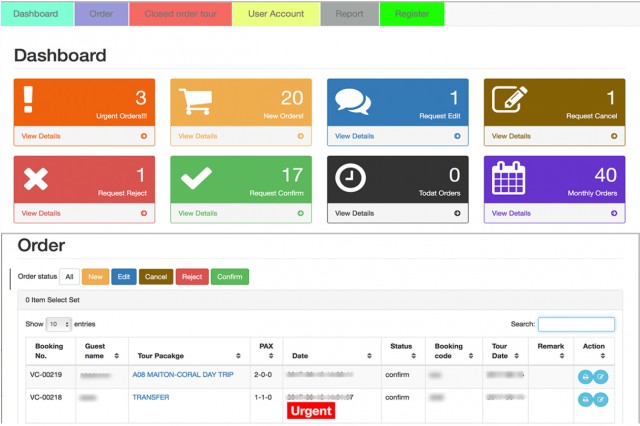Click the New Orders shopping cart icon
The image size is (640, 426).
pyautogui.click(x=197, y=101)
